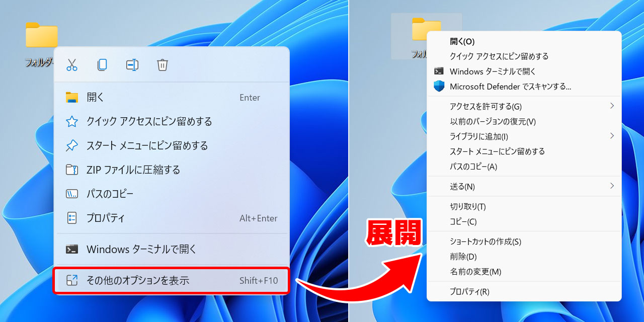The image size is (644, 322).
Task: Choose クイック アクセスにピン留めする in classic menu
Action: point(524,56)
